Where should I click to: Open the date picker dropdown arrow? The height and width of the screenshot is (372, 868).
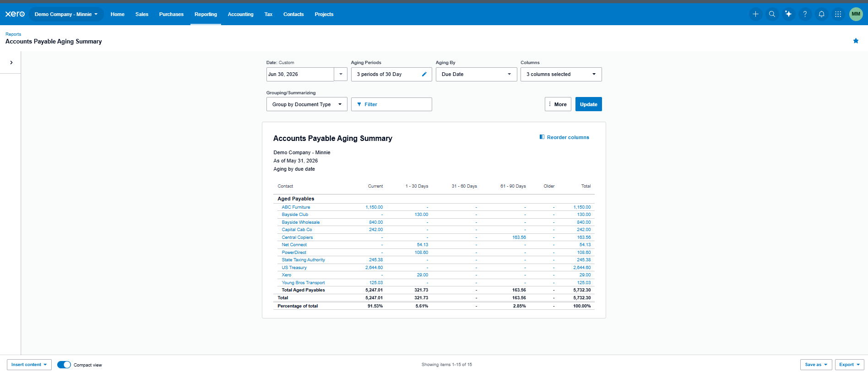point(341,74)
